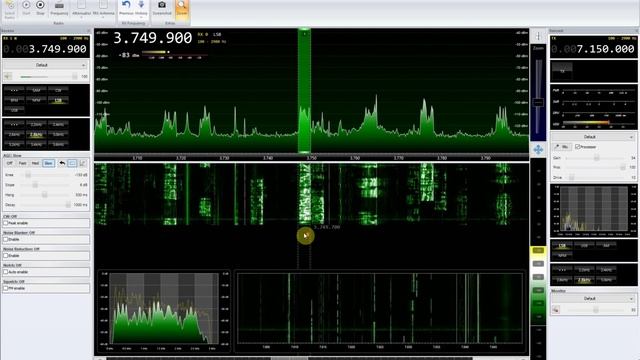Toggle the Monitor mute speaker icon
This screenshot has width=640, height=360.
(x=556, y=310)
